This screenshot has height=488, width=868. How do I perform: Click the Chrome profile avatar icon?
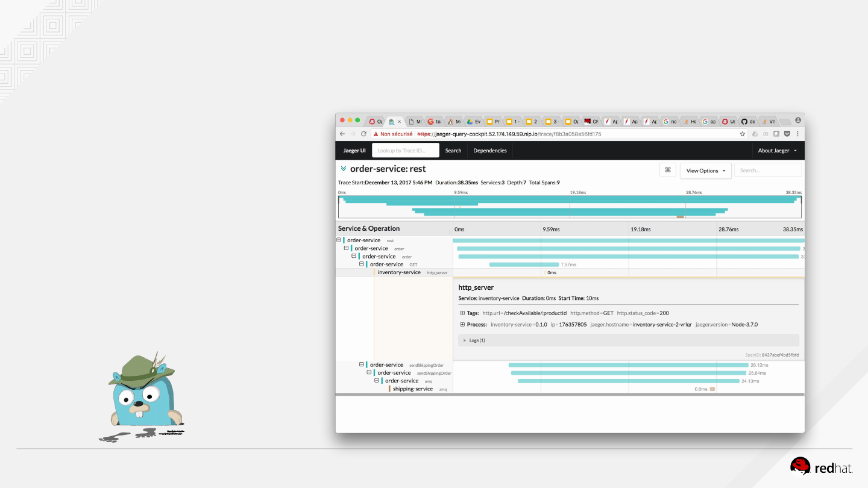pos(798,120)
